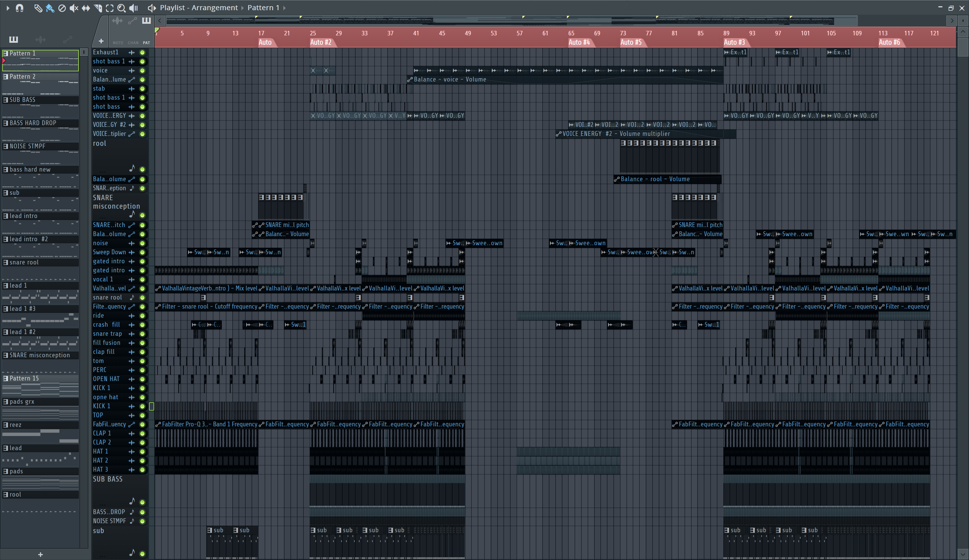The image size is (969, 560).
Task: Mute the voice track
Action: (x=142, y=70)
